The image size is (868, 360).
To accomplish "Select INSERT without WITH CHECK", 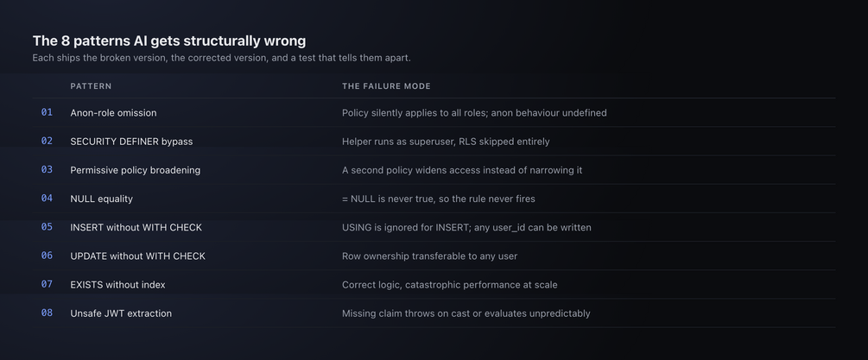I will [x=136, y=227].
